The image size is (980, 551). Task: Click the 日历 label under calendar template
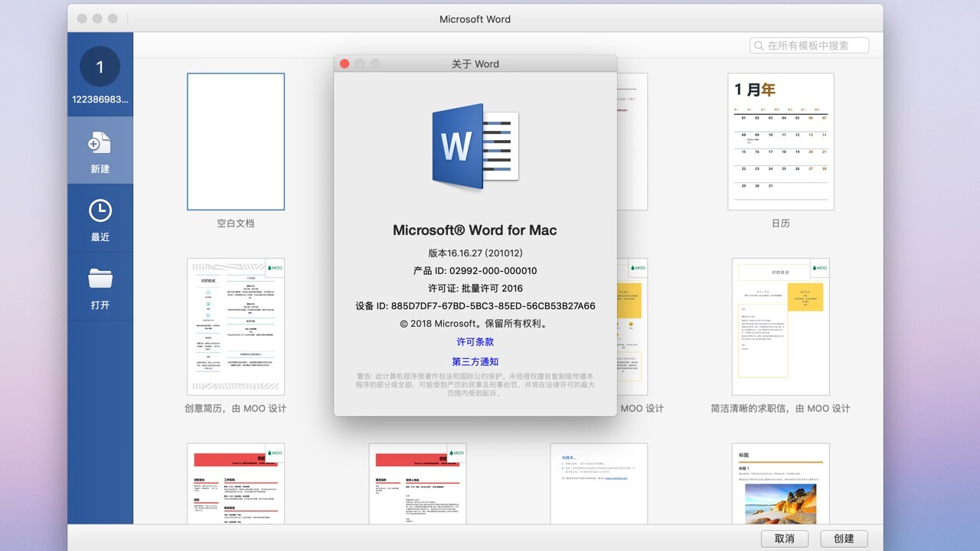pos(780,223)
